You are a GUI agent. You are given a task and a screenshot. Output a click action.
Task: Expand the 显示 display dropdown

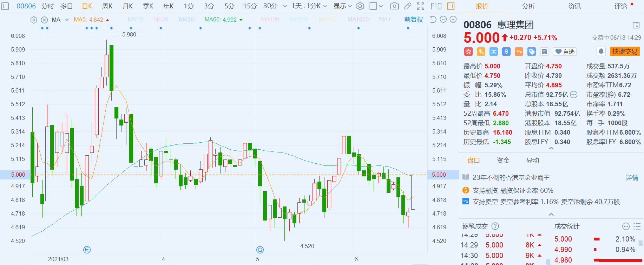tap(342, 6)
